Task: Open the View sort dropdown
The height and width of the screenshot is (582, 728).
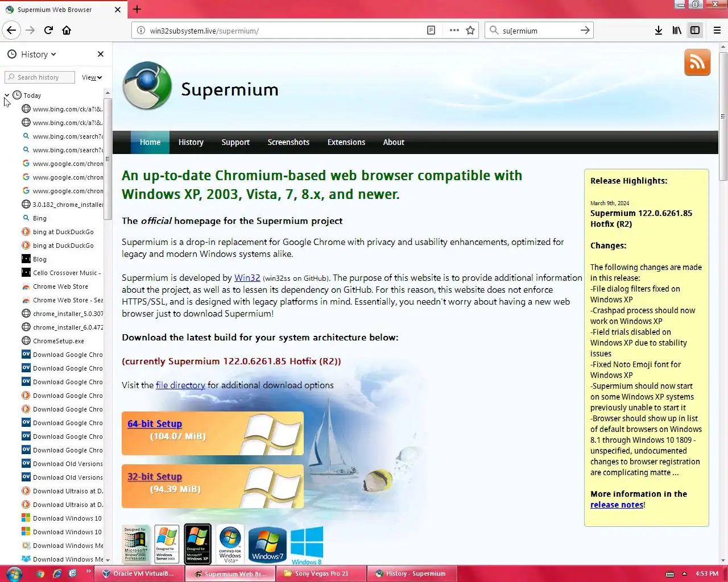Action: pyautogui.click(x=92, y=77)
